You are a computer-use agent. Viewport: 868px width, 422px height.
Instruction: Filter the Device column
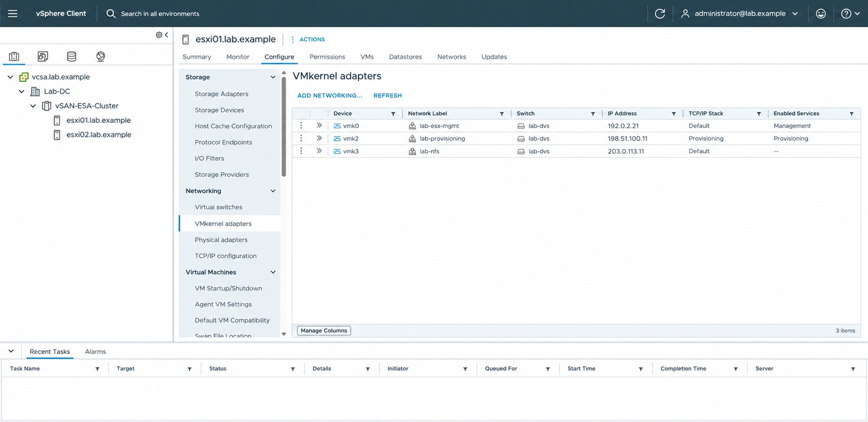pos(393,114)
